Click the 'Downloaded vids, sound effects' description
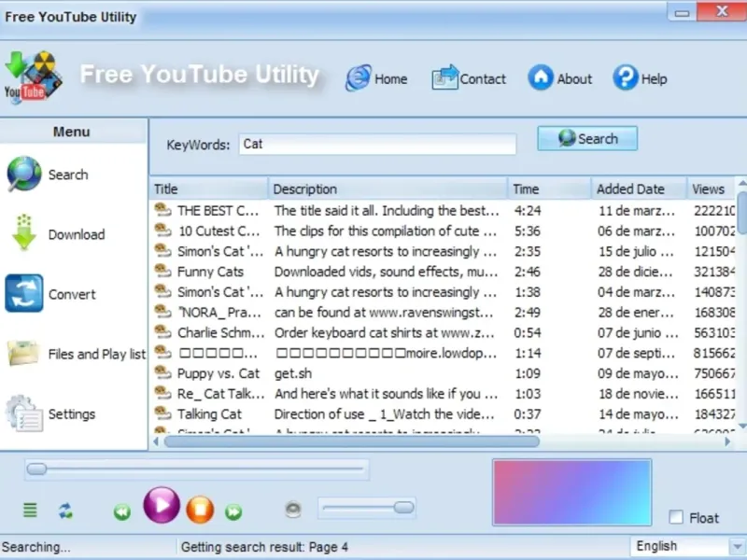The width and height of the screenshot is (747, 560). click(x=386, y=272)
